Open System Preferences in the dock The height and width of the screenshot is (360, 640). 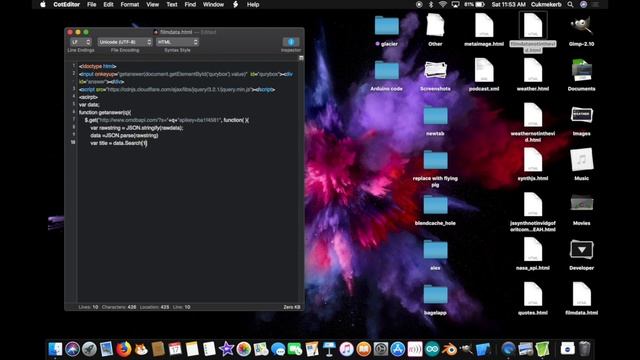380,349
